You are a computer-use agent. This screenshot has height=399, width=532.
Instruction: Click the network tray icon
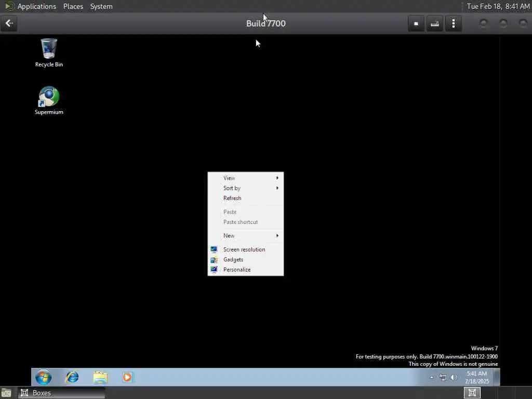point(443,377)
